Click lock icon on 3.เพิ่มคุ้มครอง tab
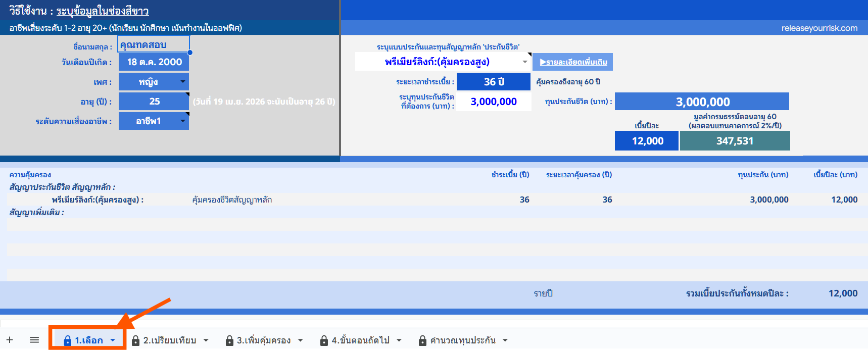Image resolution: width=868 pixels, height=350 pixels. pyautogui.click(x=229, y=341)
